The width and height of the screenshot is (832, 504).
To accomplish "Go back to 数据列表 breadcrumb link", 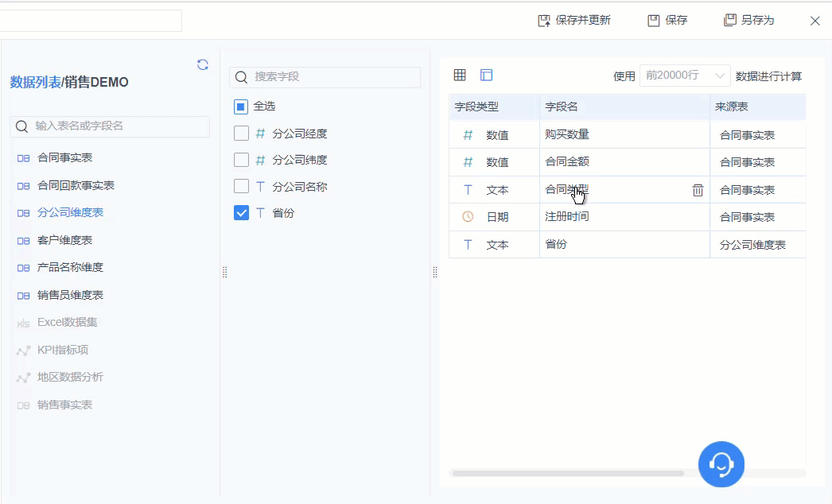I will pos(35,82).
